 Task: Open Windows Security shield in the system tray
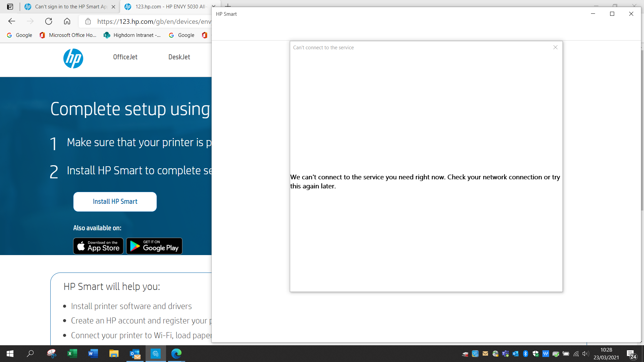535,354
